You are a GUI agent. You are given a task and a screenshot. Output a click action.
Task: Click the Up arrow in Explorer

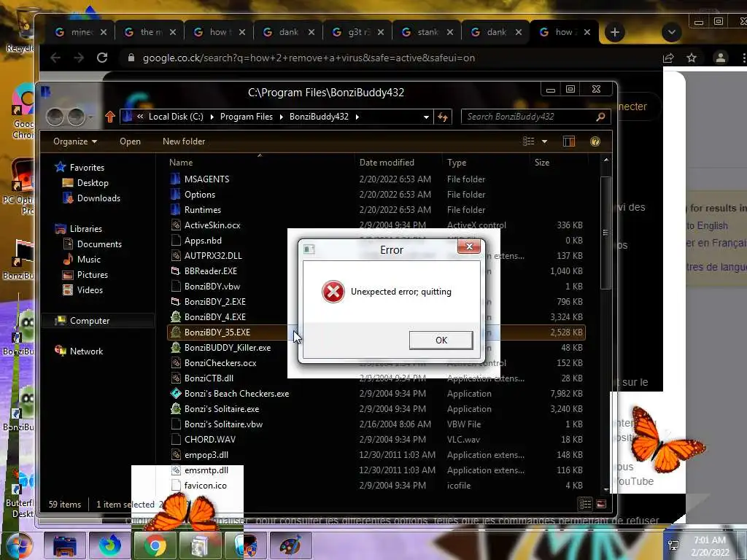pyautogui.click(x=110, y=117)
